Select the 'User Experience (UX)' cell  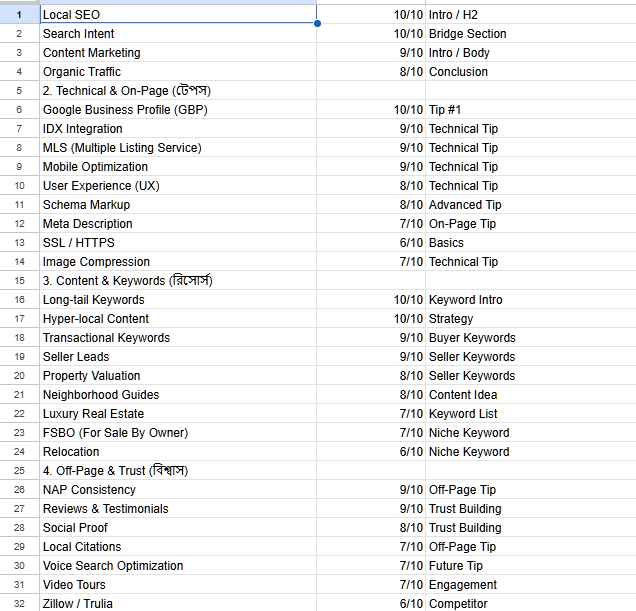click(178, 185)
